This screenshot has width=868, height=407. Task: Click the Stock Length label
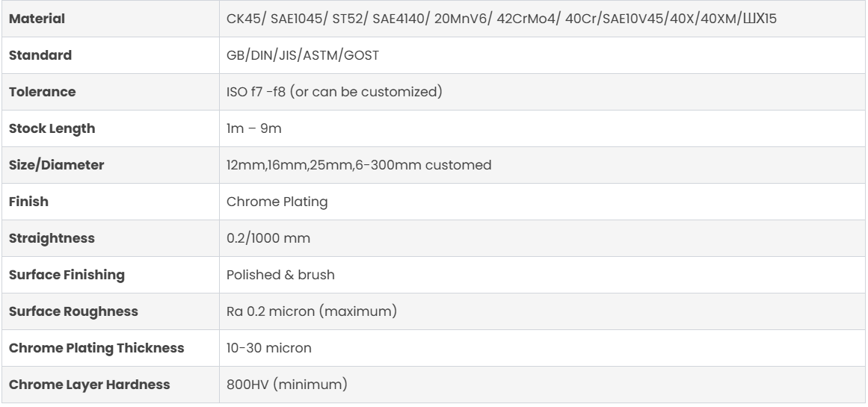52,128
